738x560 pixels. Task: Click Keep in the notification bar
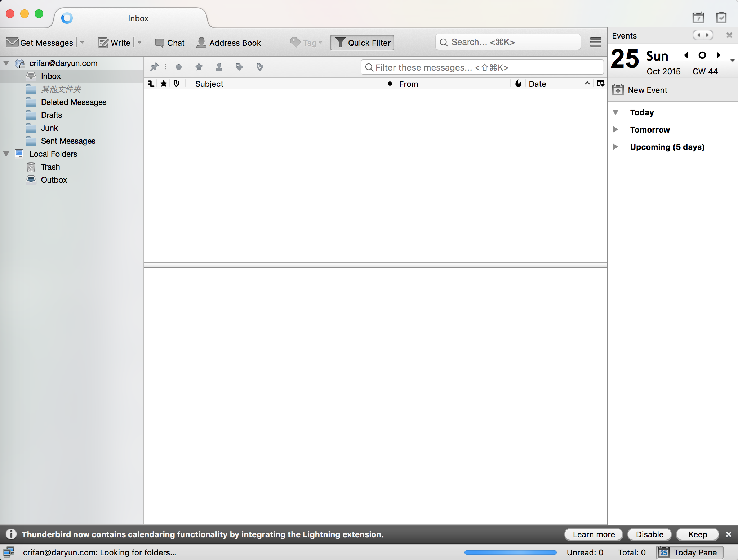(697, 534)
